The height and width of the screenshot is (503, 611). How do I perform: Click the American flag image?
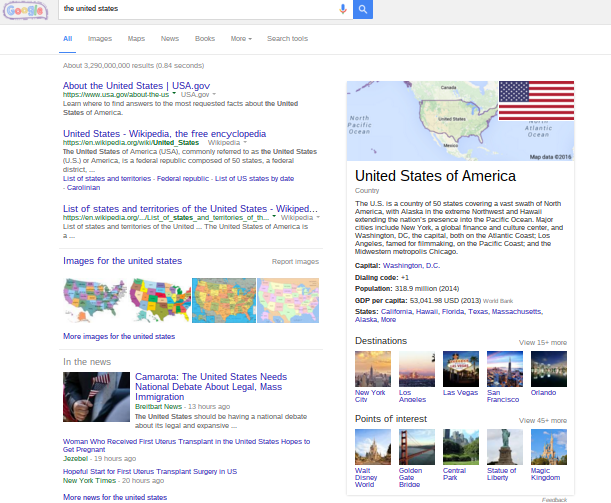point(536,101)
